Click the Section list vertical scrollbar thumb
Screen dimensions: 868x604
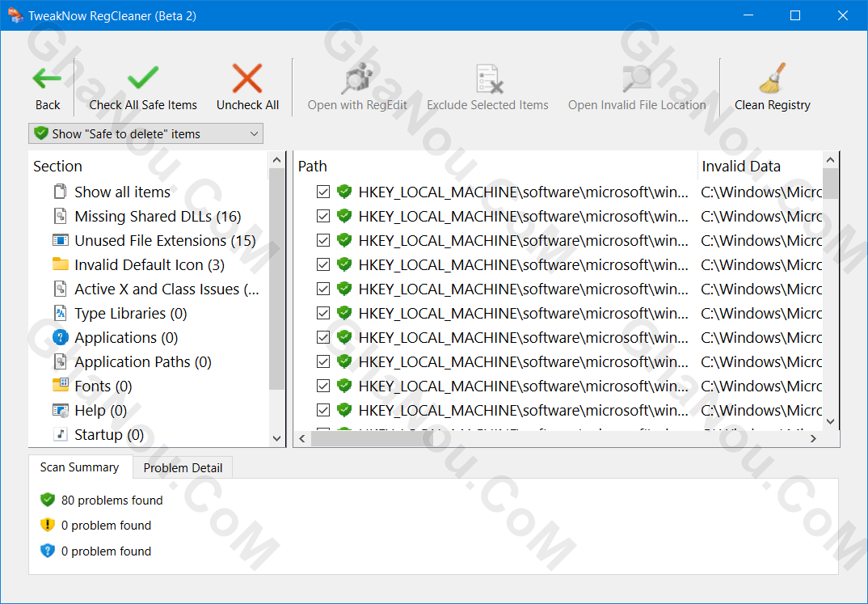(276, 278)
